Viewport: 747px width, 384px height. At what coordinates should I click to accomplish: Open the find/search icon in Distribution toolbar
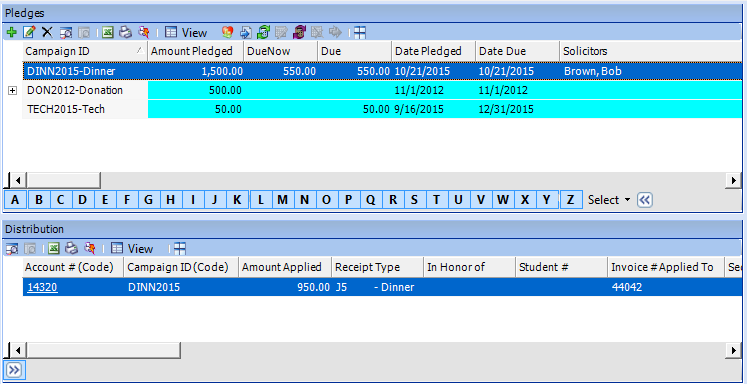(12, 248)
